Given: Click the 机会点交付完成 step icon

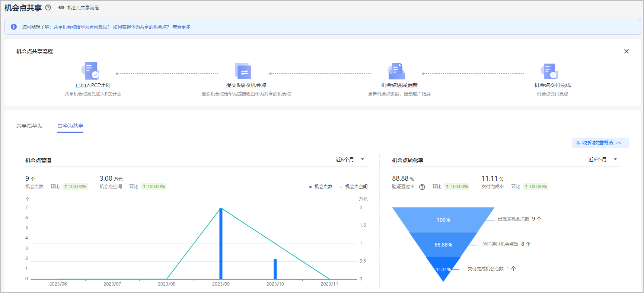Looking at the screenshot, I should click(x=550, y=71).
